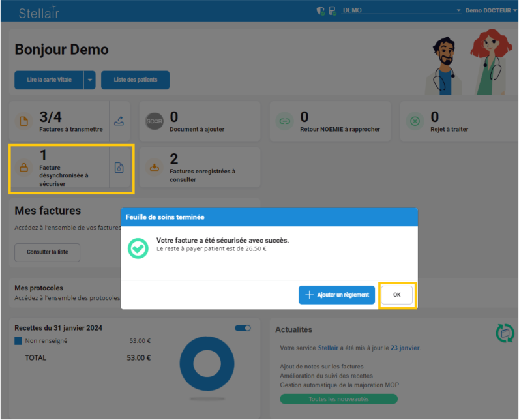Click Consulter la liste button
This screenshot has height=420, width=519.
coord(47,252)
